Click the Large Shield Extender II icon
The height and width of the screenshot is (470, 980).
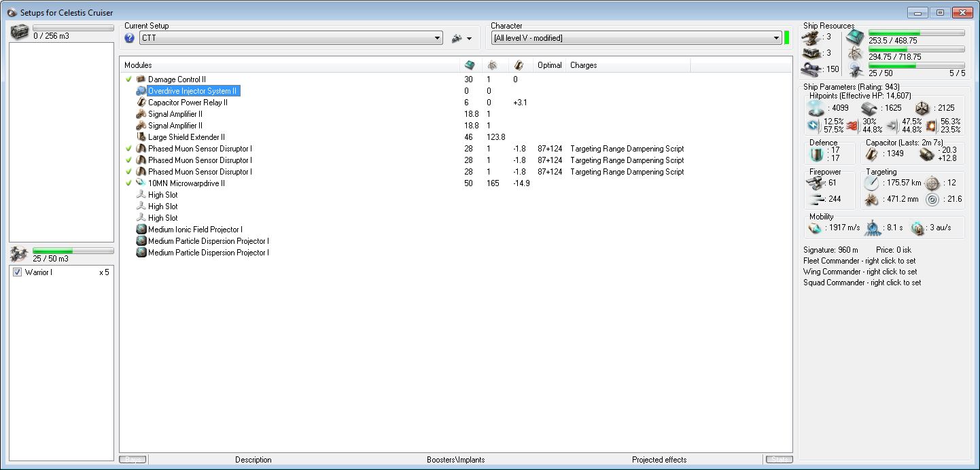point(141,137)
